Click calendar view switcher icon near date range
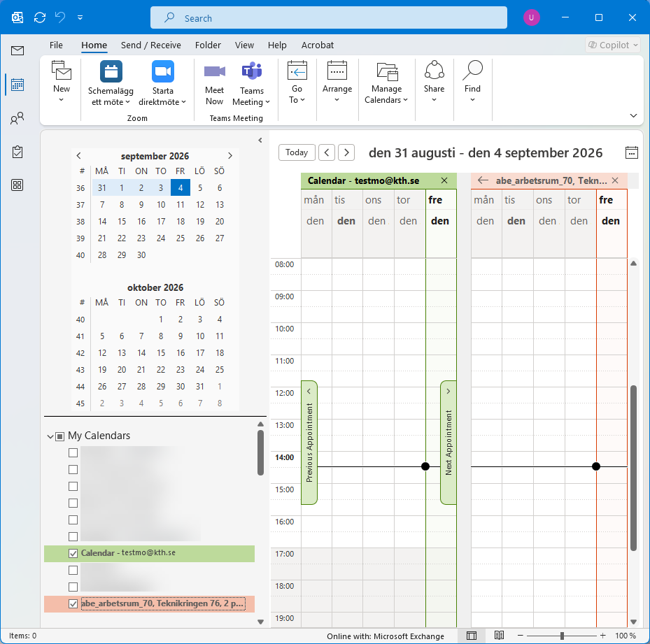 point(631,152)
